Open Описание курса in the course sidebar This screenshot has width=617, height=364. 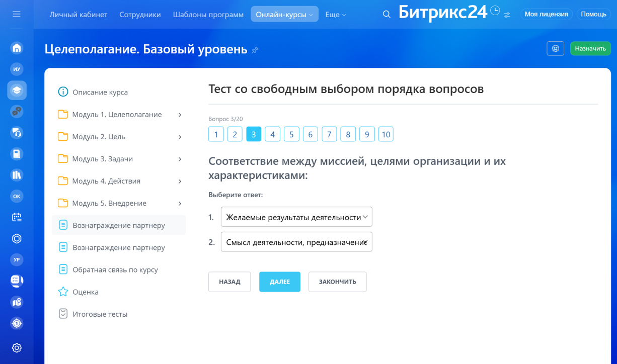[x=100, y=92]
